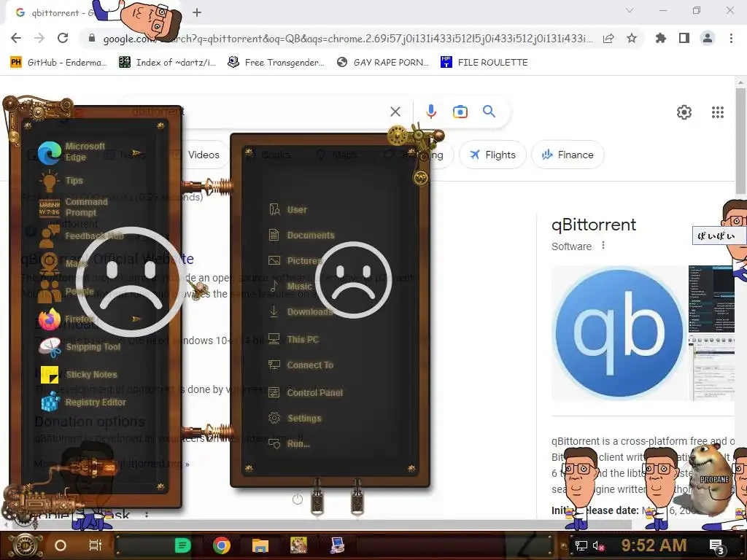This screenshot has height=560, width=747.
Task: Open Microsoft Edge from the start menu
Action: click(71, 152)
